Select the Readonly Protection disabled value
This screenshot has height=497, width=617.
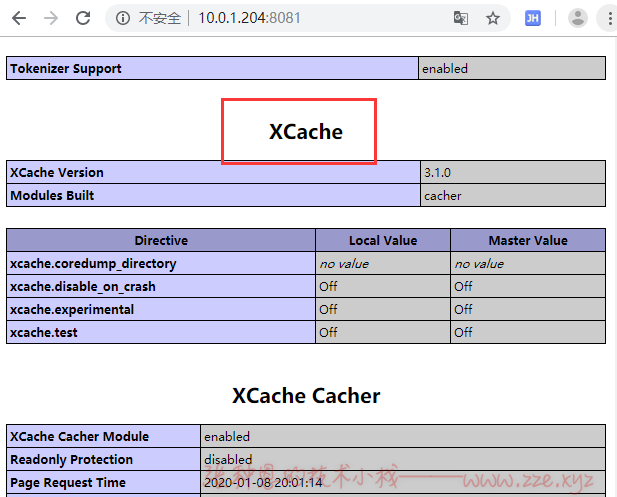(228, 460)
